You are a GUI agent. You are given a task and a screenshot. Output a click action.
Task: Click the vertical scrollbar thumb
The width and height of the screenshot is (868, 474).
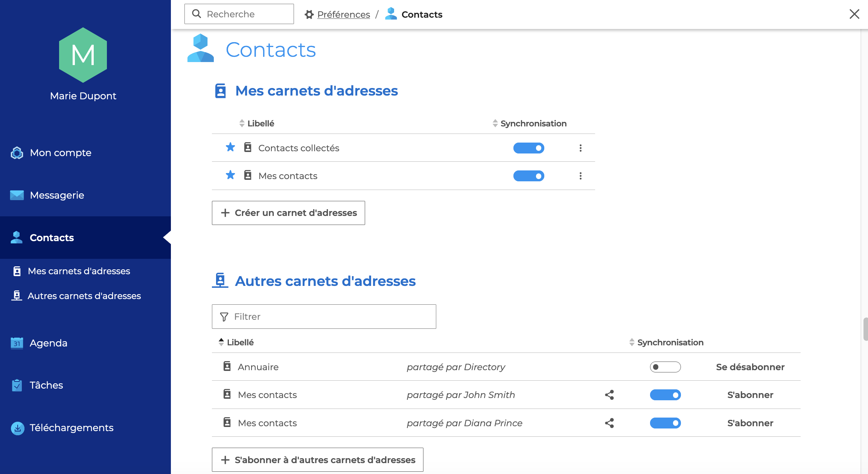tap(865, 329)
